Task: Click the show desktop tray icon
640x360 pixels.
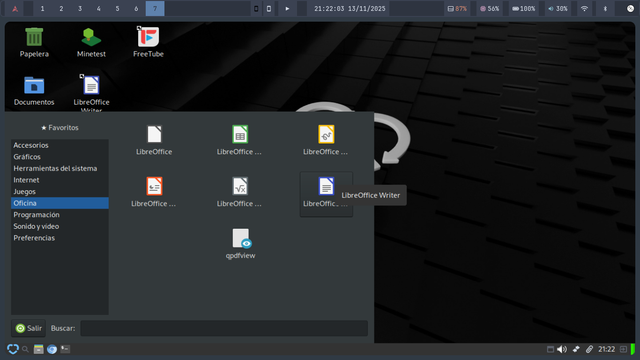Action: click(x=550, y=349)
